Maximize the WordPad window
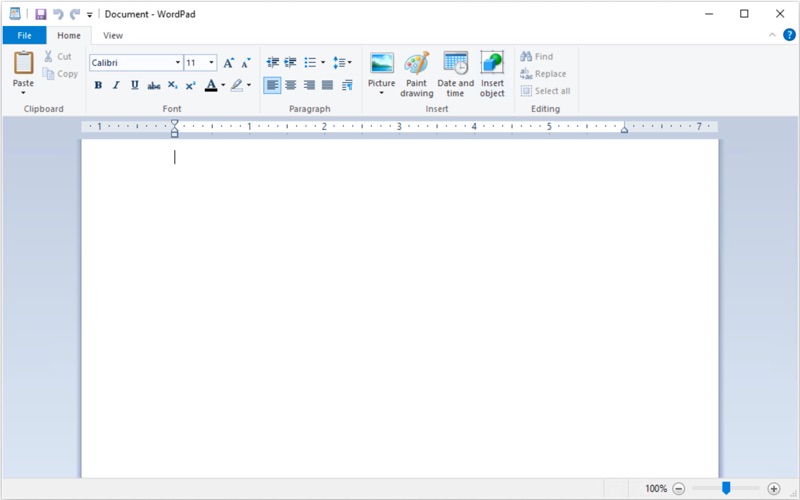This screenshot has height=500, width=800. pyautogui.click(x=744, y=14)
